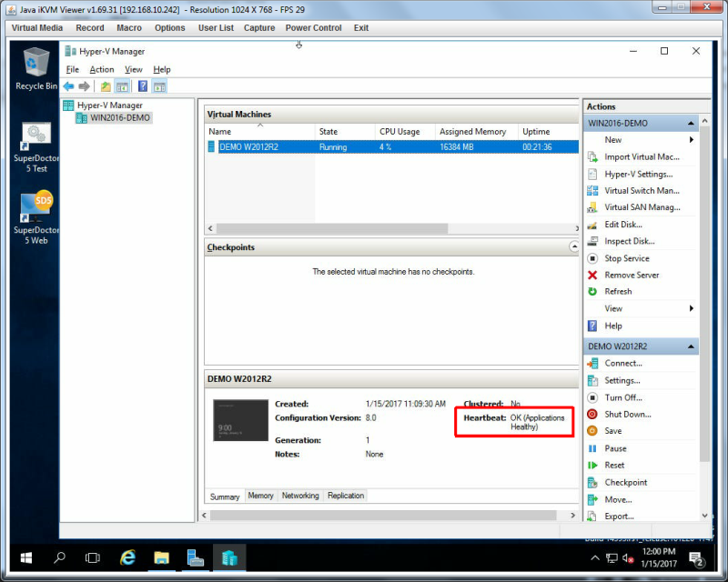Open Virtual SAN Manager action

pyautogui.click(x=642, y=207)
